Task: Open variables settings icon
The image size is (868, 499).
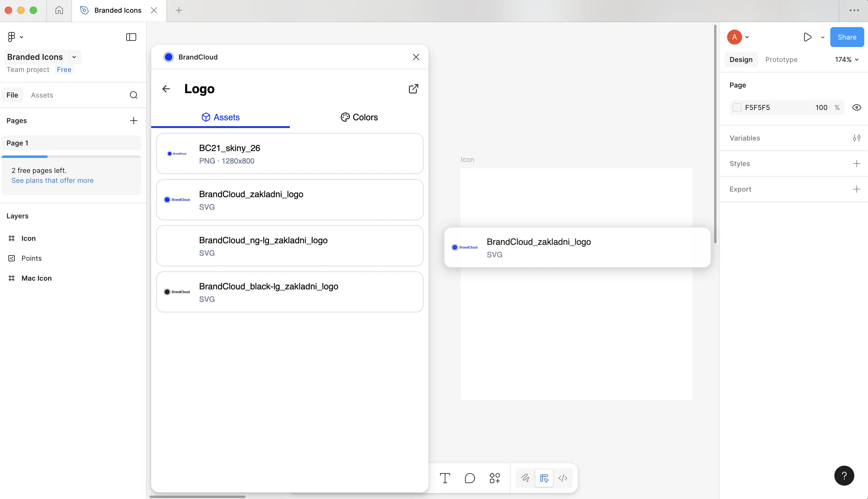Action: pyautogui.click(x=856, y=138)
